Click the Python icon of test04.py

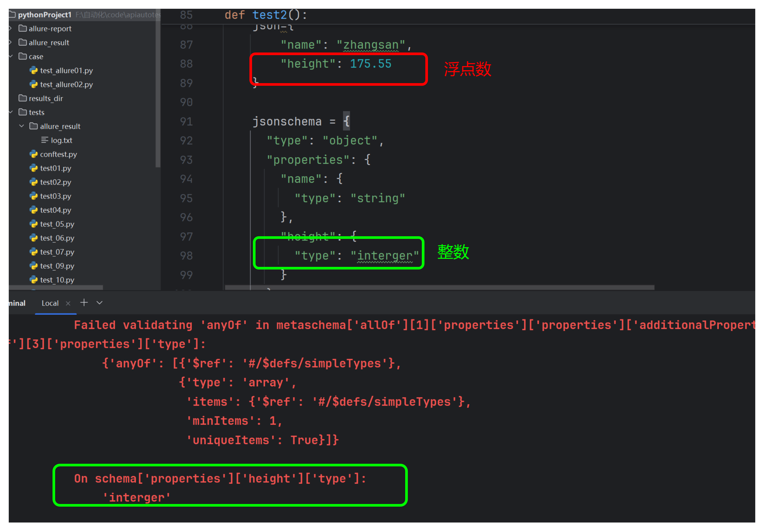pos(34,210)
